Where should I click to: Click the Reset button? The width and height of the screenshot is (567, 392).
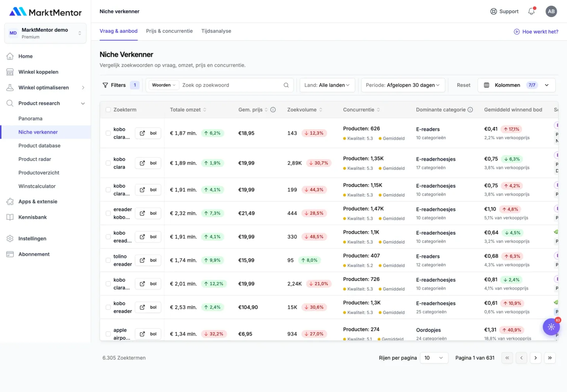464,85
